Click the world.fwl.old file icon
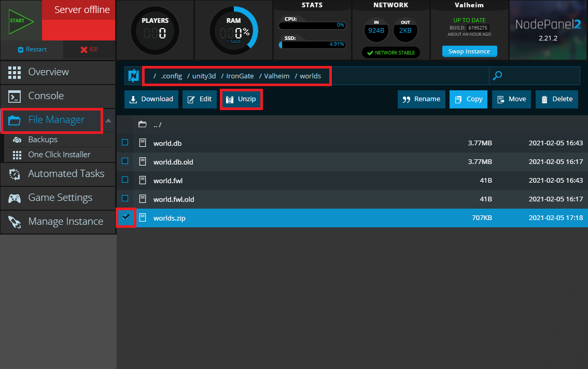The height and width of the screenshot is (369, 588). (143, 199)
